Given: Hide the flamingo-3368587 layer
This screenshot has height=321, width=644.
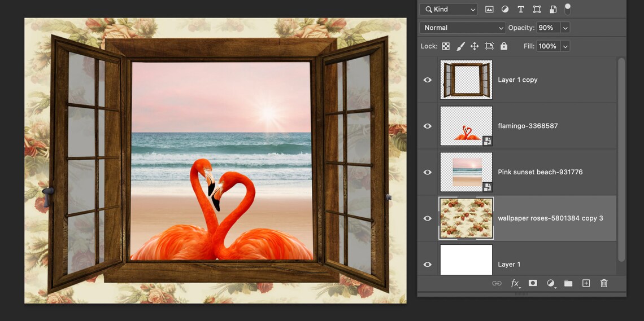Looking at the screenshot, I should click(x=428, y=126).
